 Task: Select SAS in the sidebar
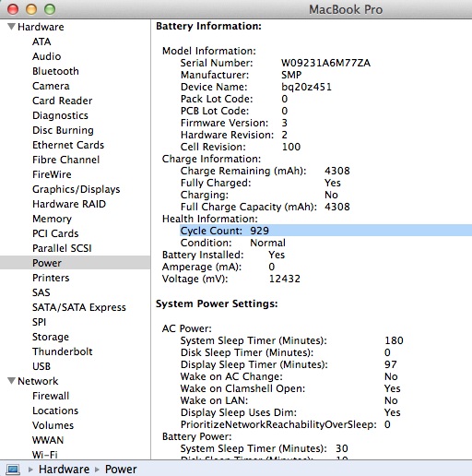[x=41, y=292]
